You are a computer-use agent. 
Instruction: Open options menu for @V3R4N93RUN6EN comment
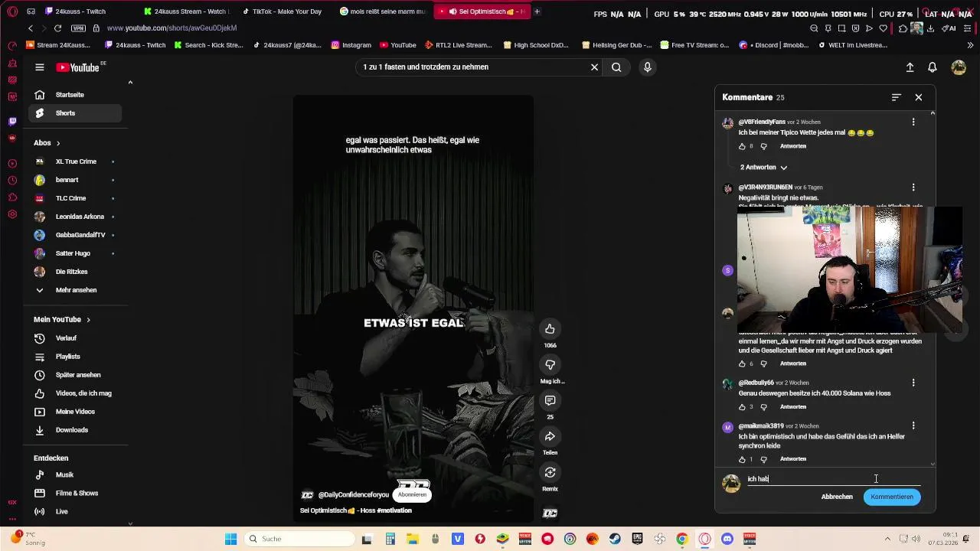click(x=913, y=187)
